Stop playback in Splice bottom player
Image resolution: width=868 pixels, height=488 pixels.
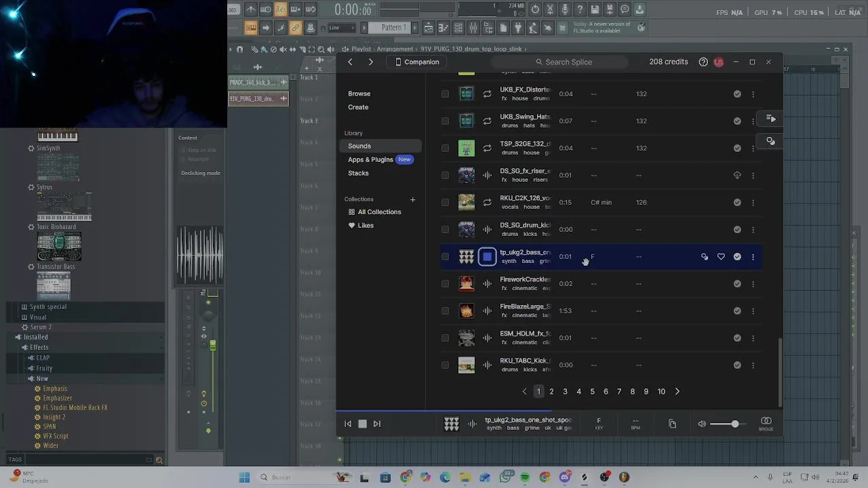pyautogui.click(x=362, y=424)
